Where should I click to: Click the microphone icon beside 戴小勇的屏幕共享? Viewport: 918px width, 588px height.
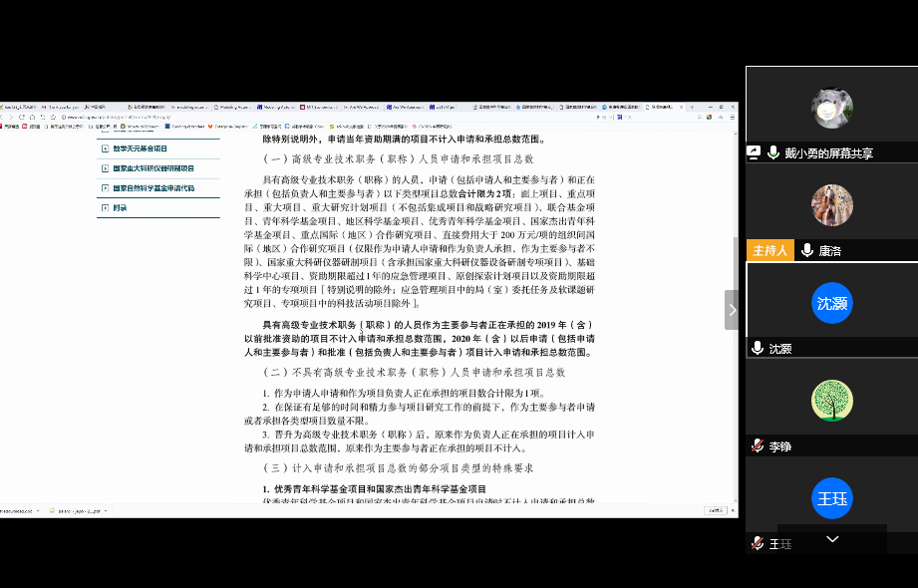772,152
